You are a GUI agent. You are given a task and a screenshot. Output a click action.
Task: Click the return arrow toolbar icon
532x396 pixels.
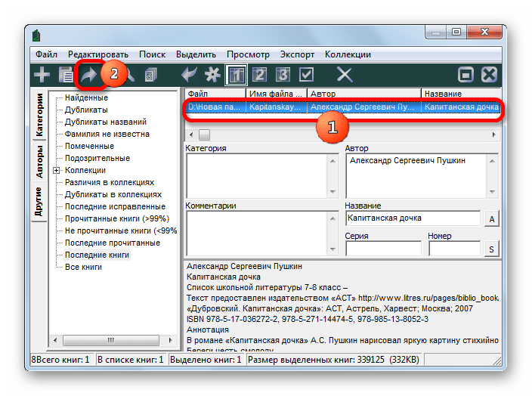click(x=189, y=75)
